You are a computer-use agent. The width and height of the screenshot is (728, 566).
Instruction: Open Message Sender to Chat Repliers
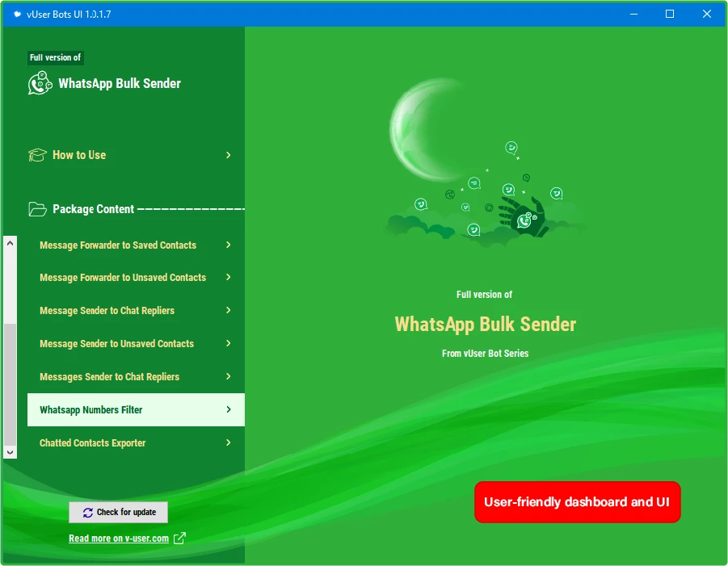pos(136,310)
